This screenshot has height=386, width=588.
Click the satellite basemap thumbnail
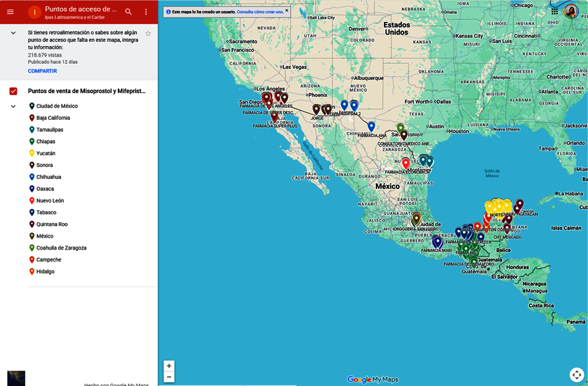pyautogui.click(x=16, y=378)
